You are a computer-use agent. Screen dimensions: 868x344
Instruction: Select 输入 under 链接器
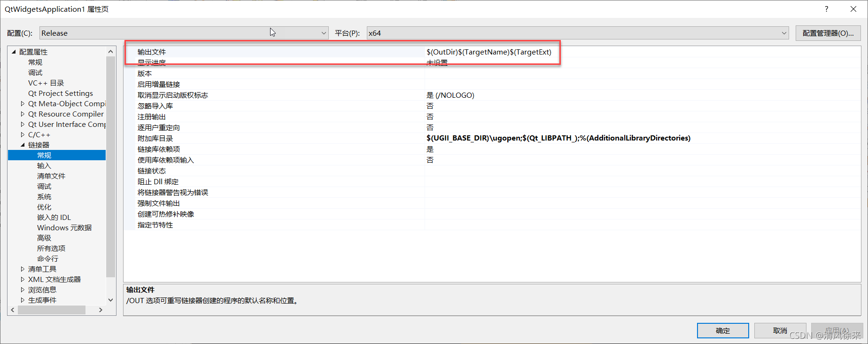[x=44, y=165]
